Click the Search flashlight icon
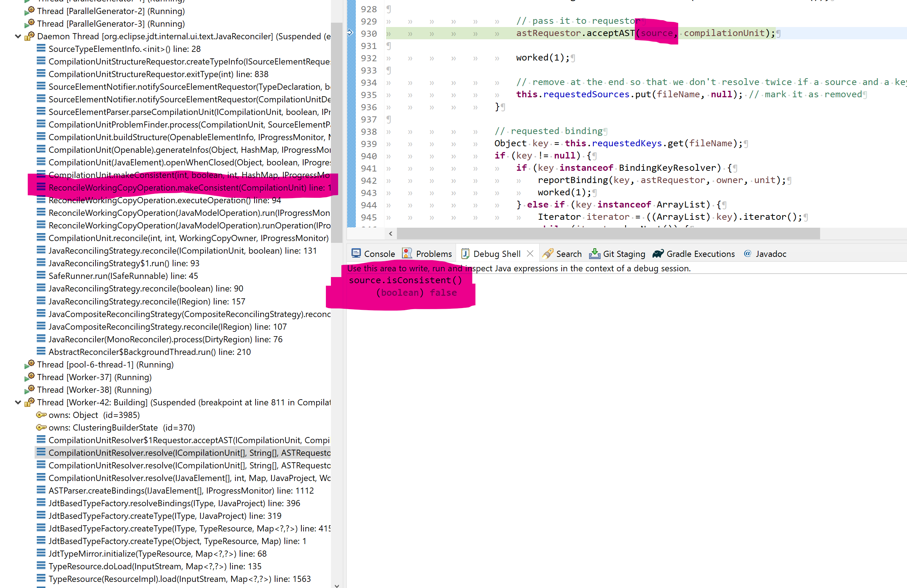 [548, 253]
